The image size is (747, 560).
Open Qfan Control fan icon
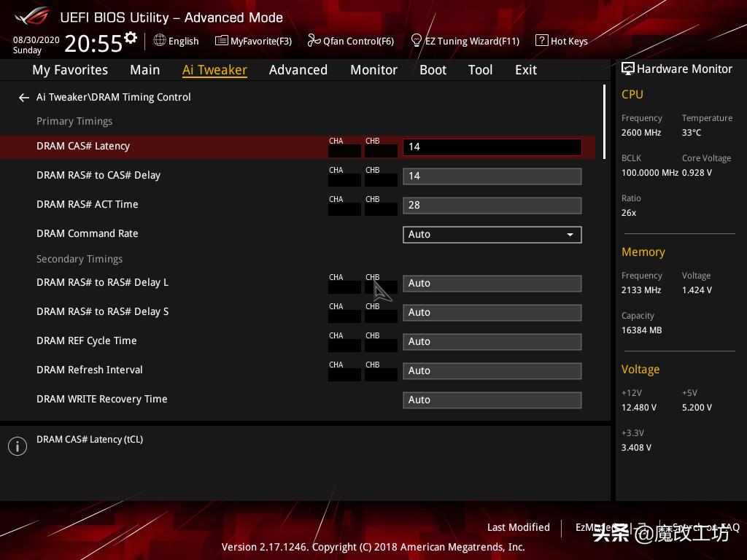[314, 41]
